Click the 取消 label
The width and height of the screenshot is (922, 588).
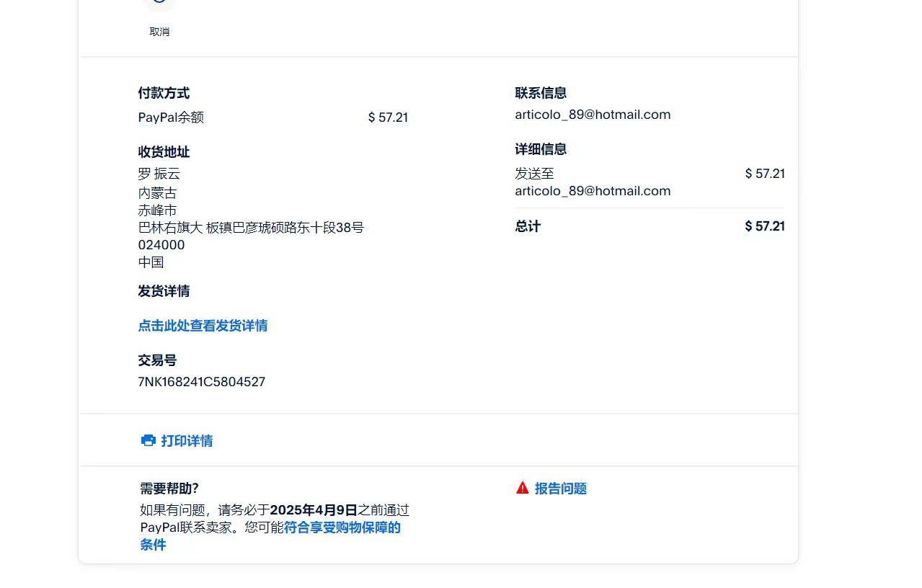(x=159, y=32)
